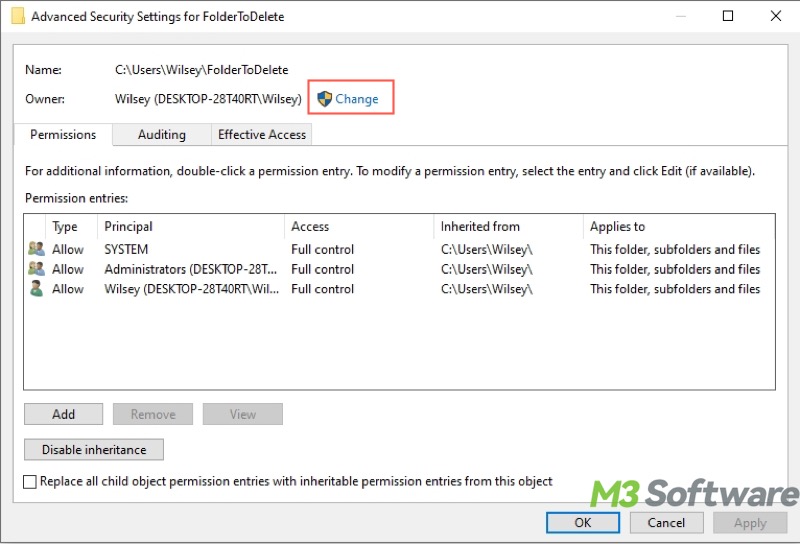Click Applies to value in Administrators row
Viewport: 800px width, 544px height.
[x=675, y=269]
